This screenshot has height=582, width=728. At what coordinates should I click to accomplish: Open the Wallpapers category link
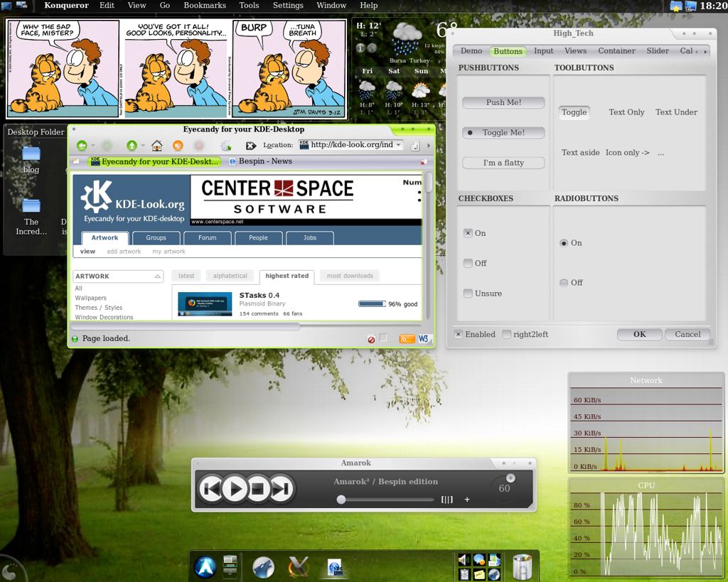90,298
